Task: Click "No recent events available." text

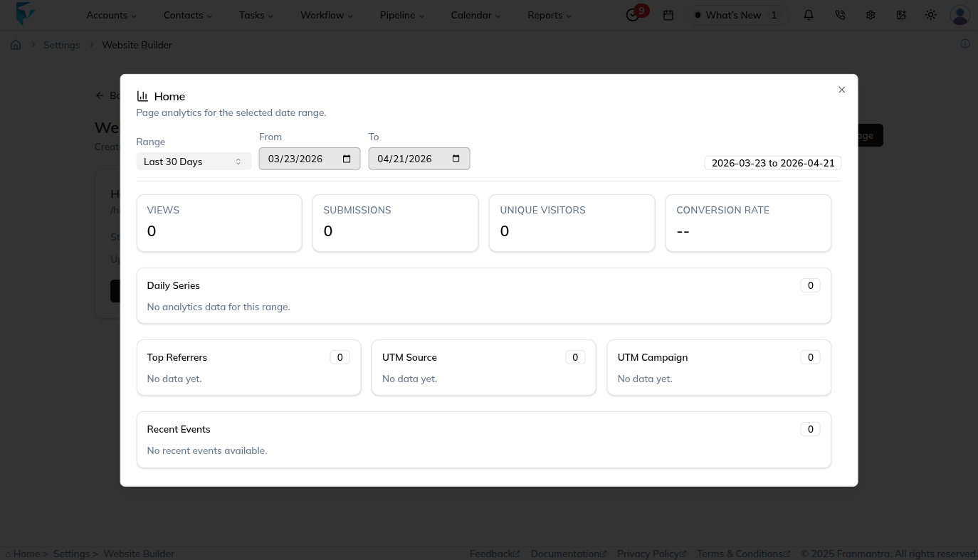Action: pyautogui.click(x=207, y=450)
